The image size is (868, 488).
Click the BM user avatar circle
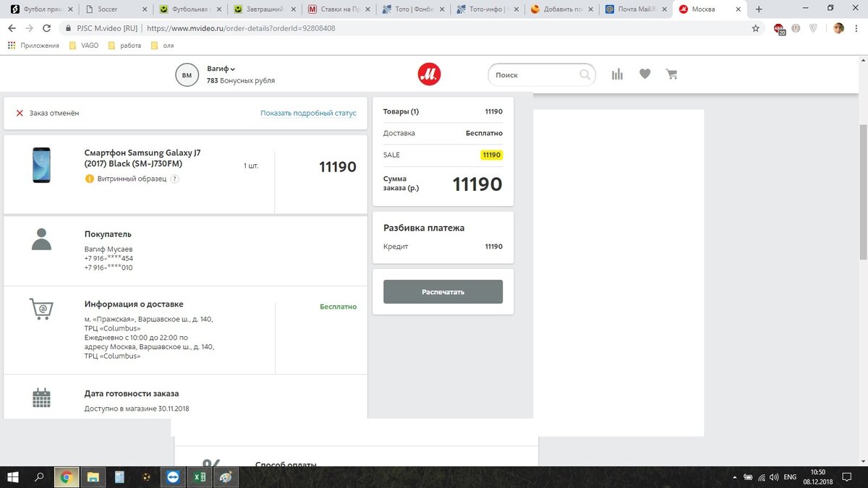pos(187,74)
